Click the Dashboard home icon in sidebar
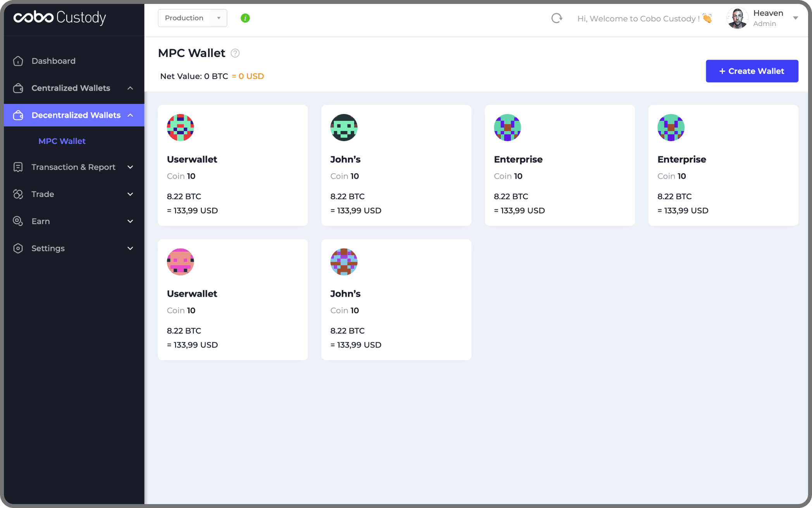The width and height of the screenshot is (812, 508). pos(18,61)
